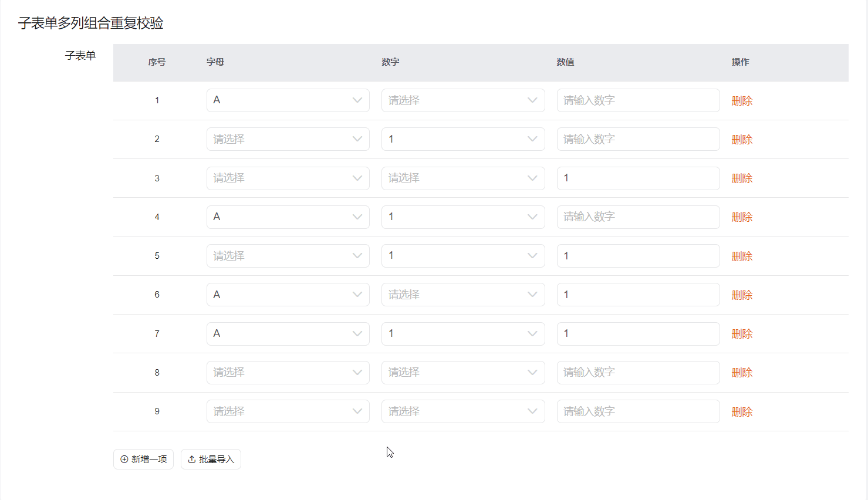
Task: Click the 字母 column header
Action: click(x=215, y=62)
